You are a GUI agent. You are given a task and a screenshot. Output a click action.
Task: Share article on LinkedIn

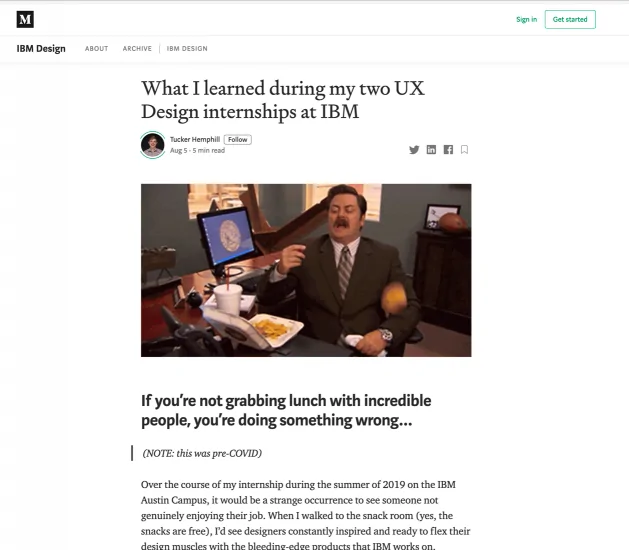pos(431,150)
